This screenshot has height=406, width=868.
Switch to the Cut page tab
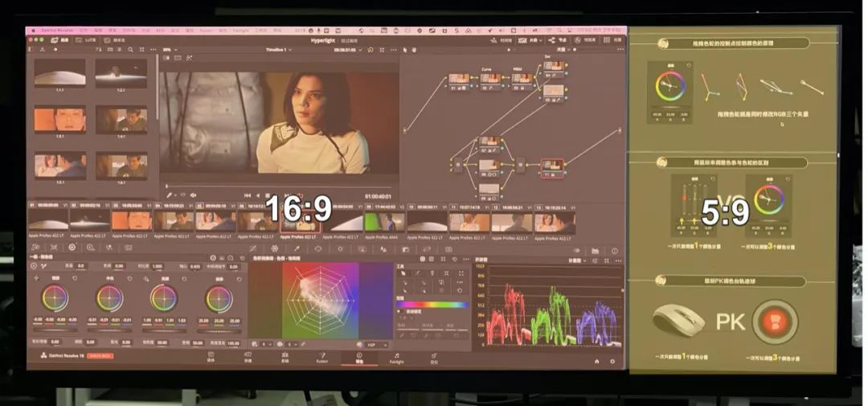tap(248, 357)
